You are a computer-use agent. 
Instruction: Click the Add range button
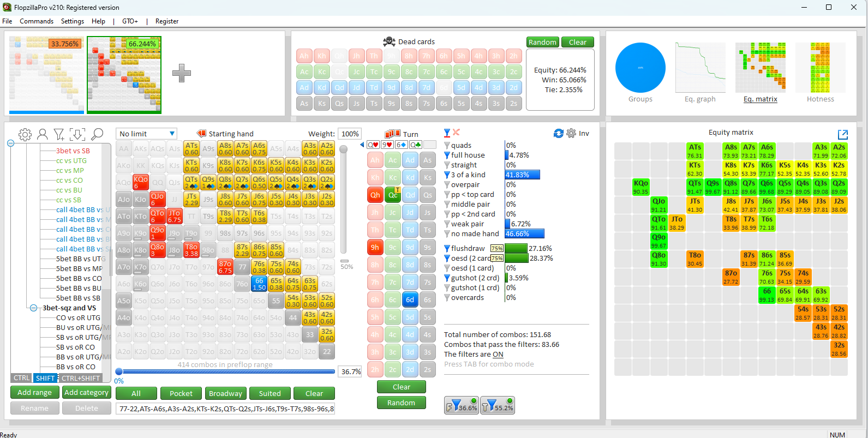point(34,392)
